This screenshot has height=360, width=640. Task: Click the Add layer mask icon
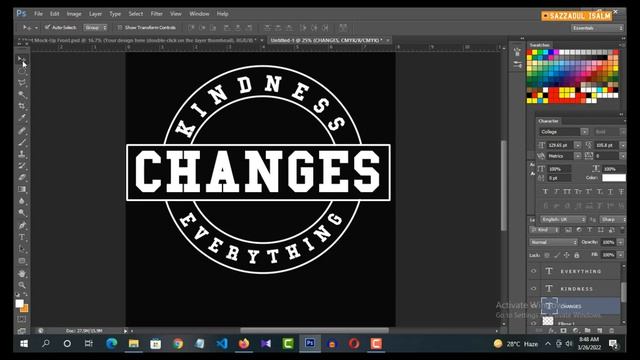(x=564, y=331)
